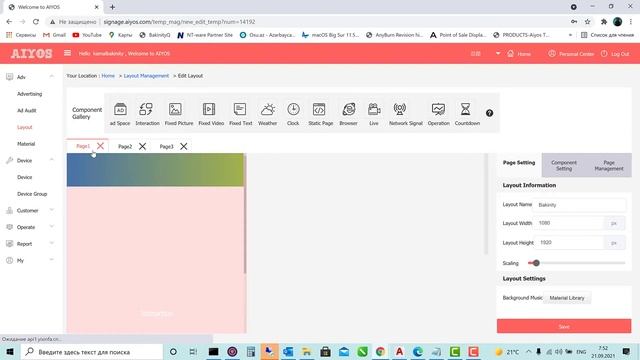The width and height of the screenshot is (640, 360).
Task: Add the Countdown component
Action: pos(467,114)
